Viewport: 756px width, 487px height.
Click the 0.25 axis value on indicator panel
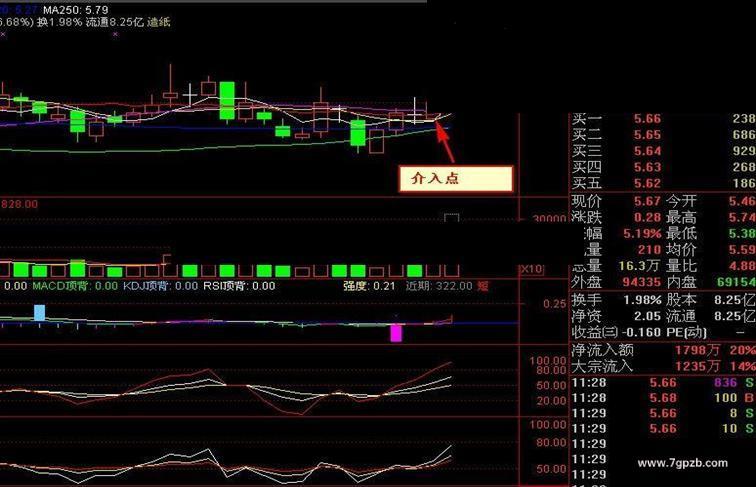coord(554,304)
